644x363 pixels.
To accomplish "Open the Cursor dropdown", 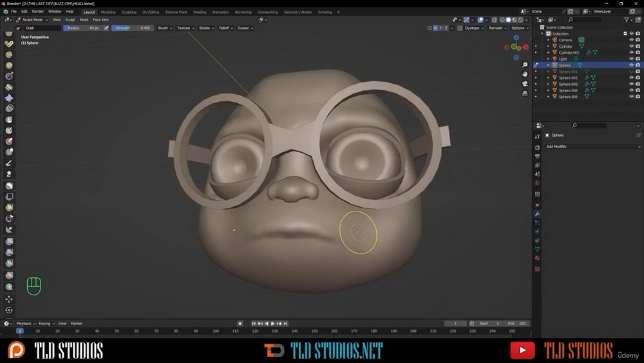I will click(x=245, y=28).
